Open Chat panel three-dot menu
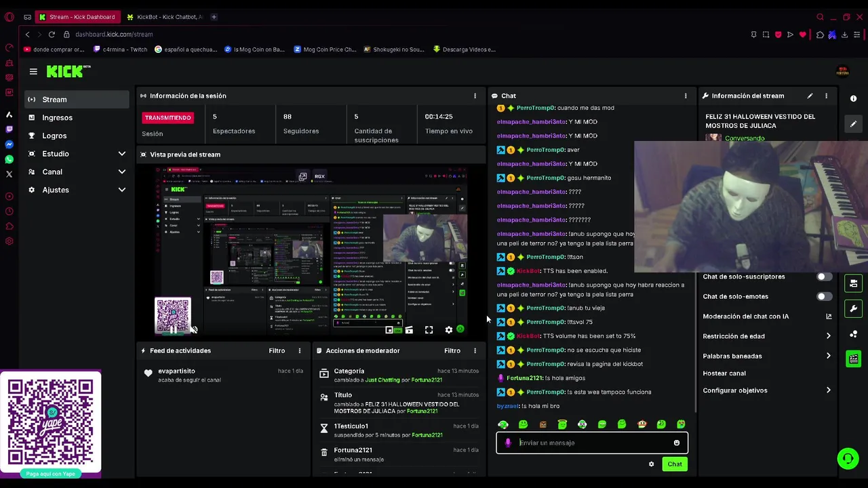The image size is (868, 488). coord(686,96)
